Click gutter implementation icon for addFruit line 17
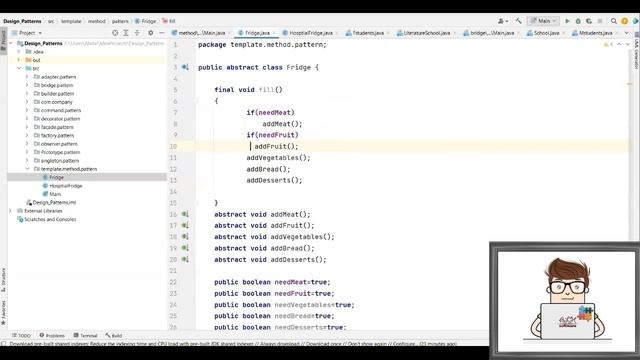The width and height of the screenshot is (640, 360). pyautogui.click(x=185, y=225)
